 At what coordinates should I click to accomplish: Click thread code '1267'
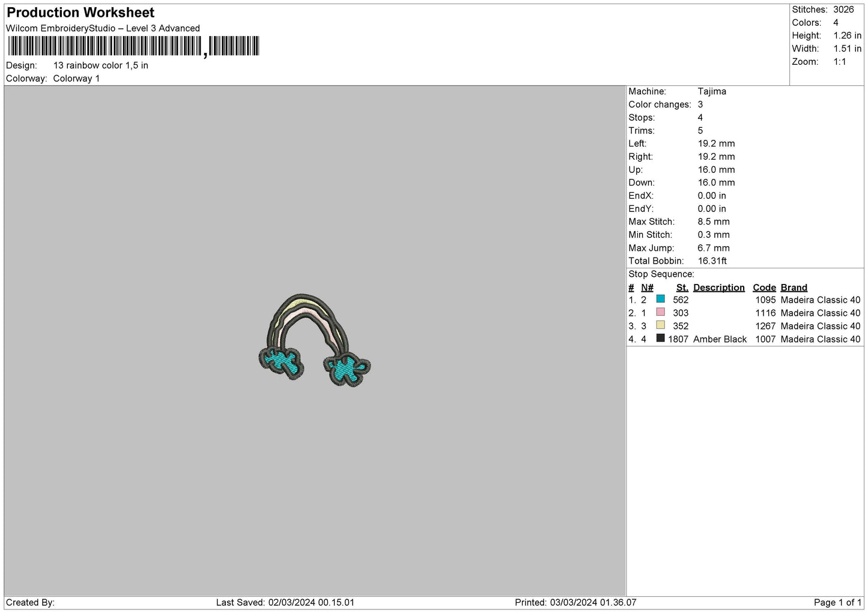click(x=766, y=327)
